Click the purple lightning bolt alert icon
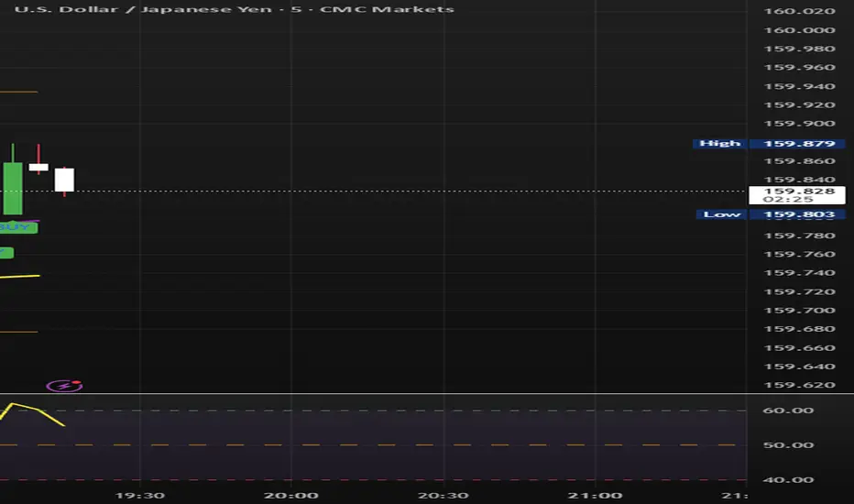The image size is (854, 504). tap(65, 387)
